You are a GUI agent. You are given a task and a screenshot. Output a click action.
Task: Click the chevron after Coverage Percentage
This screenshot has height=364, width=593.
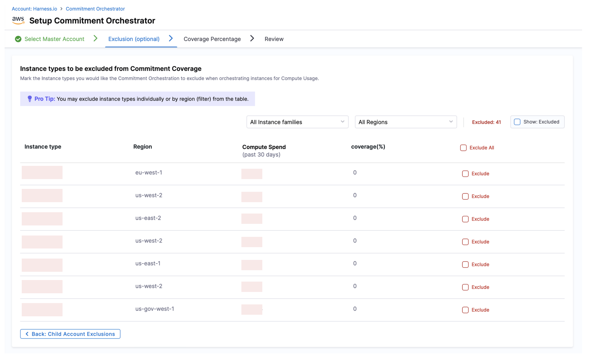pyautogui.click(x=252, y=39)
